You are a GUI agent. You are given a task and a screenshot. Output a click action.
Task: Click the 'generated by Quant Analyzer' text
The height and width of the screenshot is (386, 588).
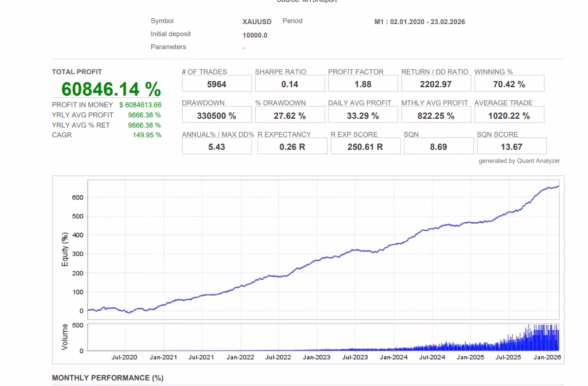click(519, 161)
